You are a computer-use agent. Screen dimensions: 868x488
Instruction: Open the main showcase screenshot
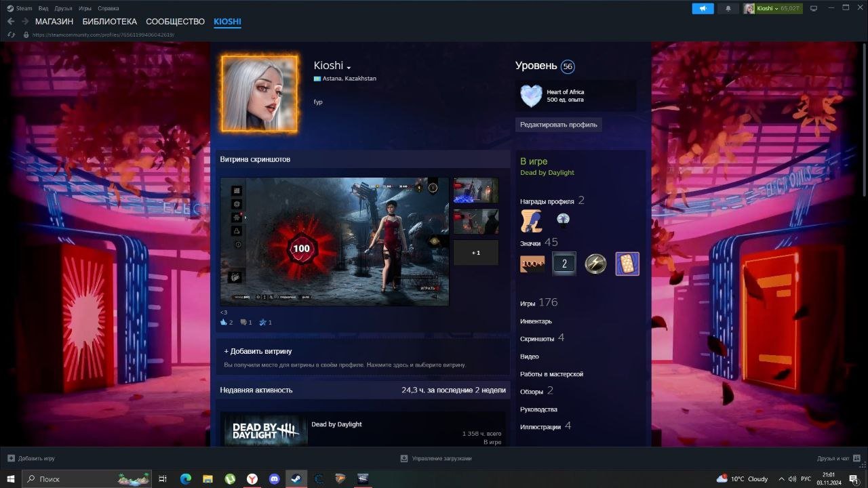click(x=334, y=242)
